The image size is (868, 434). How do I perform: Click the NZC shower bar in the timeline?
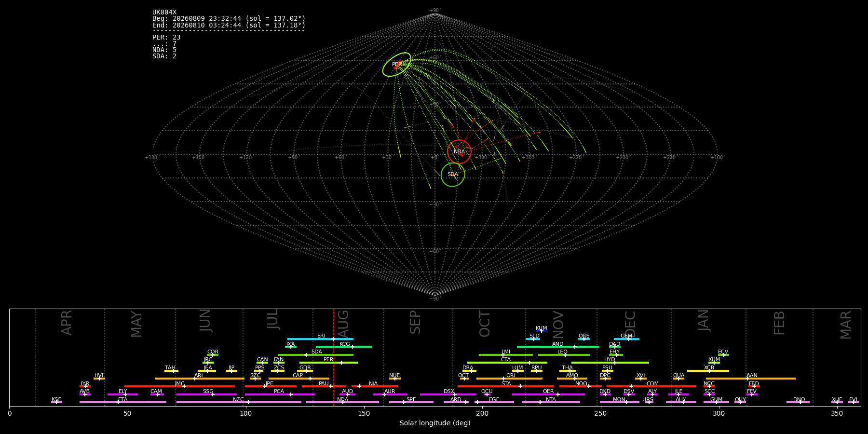[239, 402]
